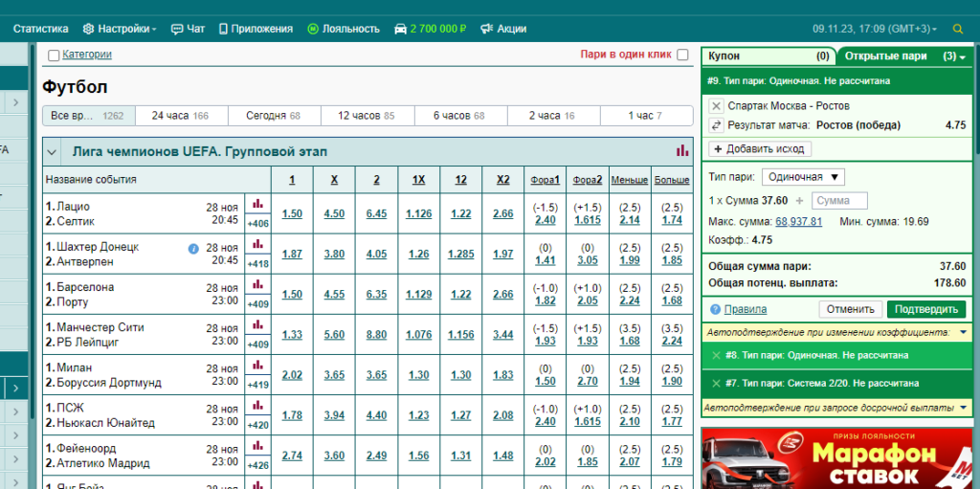Image resolution: width=980 pixels, height=489 pixels.
Task: Click the search magnifier icon
Action: [x=957, y=29]
